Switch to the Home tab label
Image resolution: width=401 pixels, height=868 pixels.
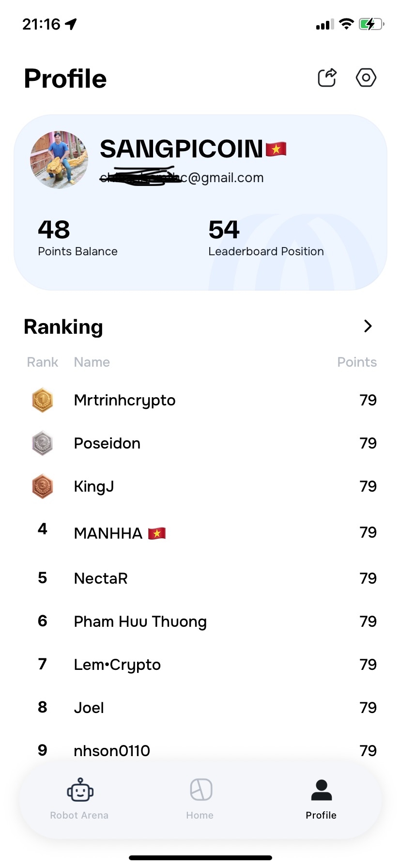point(200,815)
